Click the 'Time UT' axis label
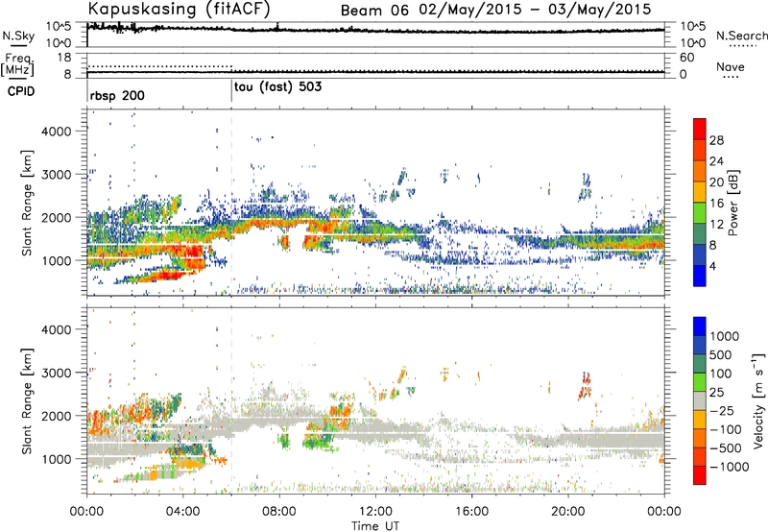768x532 pixels. click(375, 526)
